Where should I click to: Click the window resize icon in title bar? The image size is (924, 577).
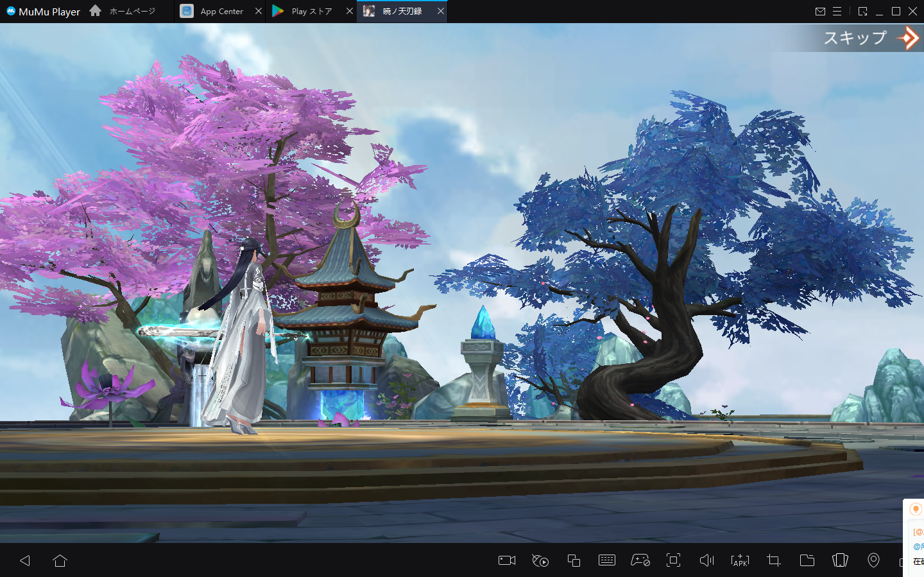coord(862,11)
